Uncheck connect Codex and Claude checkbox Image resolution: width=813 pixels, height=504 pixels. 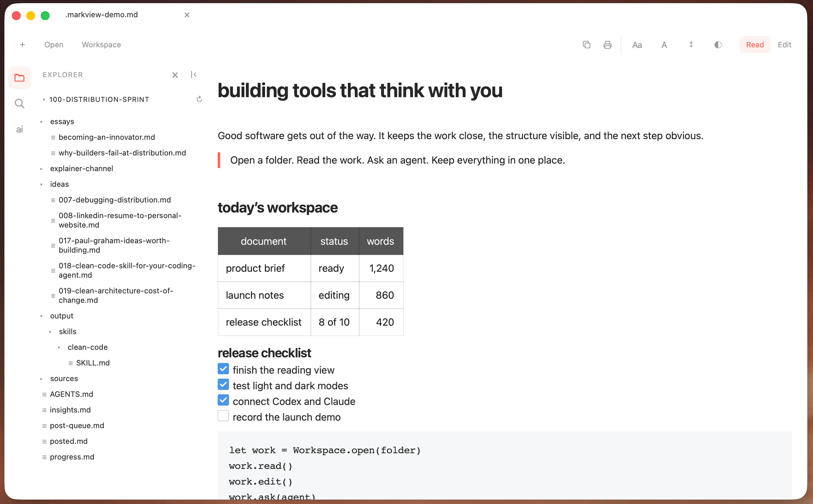[x=223, y=400]
